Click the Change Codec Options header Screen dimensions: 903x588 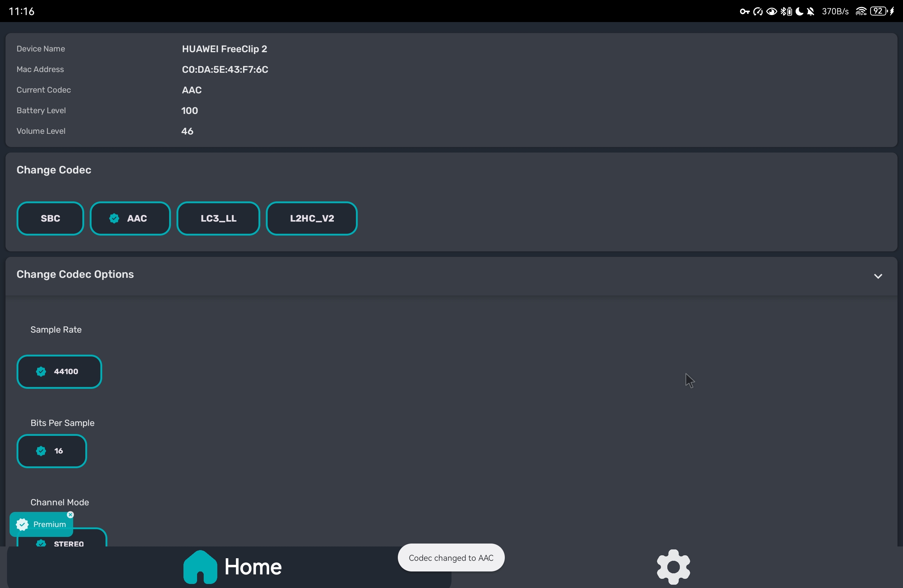(x=75, y=274)
